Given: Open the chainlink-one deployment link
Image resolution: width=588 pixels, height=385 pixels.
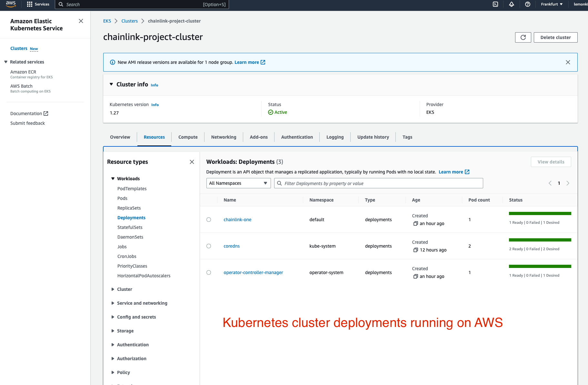Looking at the screenshot, I should pos(237,220).
